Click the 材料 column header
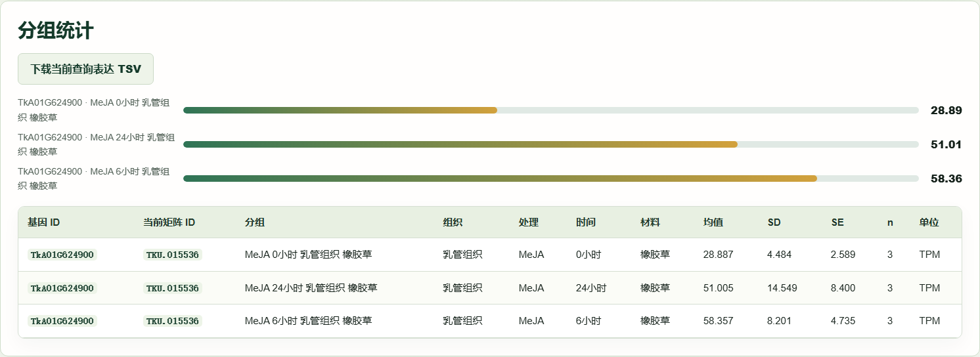 tap(650, 222)
